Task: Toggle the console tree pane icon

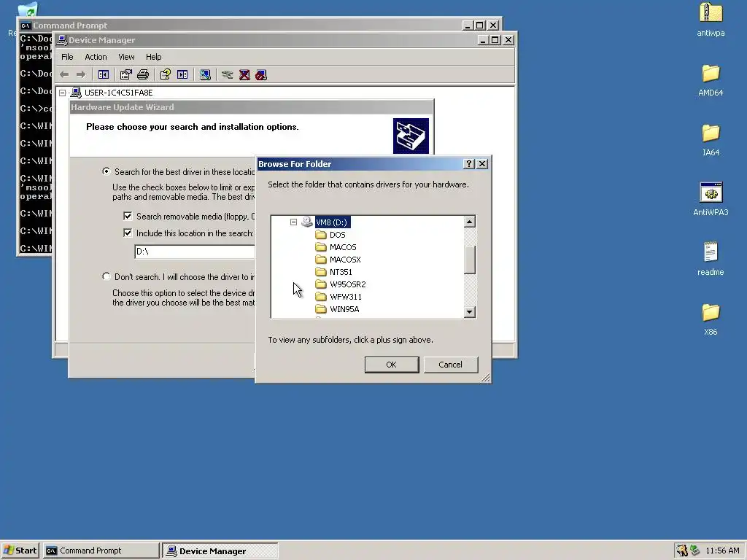Action: pos(104,75)
